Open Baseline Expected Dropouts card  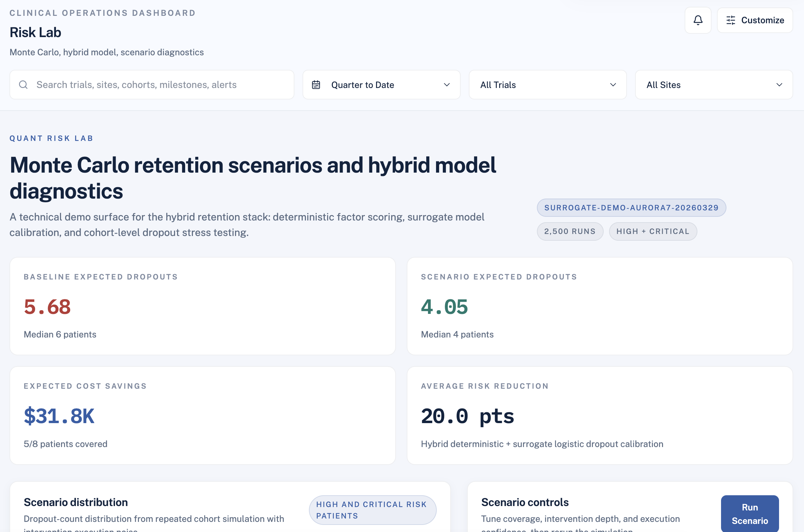click(202, 306)
